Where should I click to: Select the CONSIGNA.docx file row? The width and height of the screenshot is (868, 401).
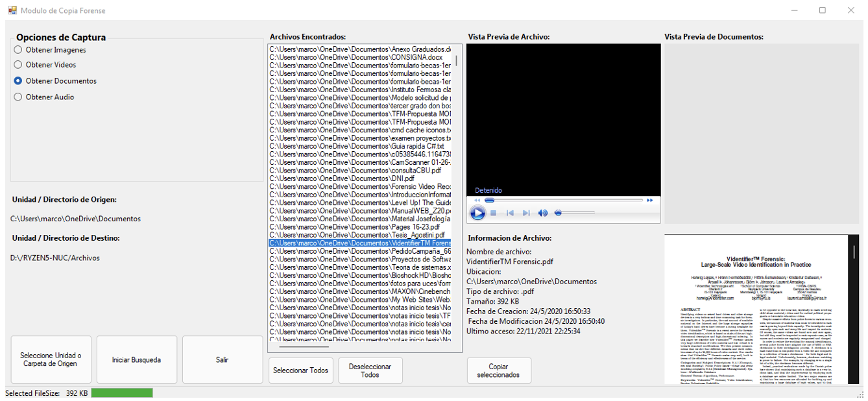pos(360,57)
